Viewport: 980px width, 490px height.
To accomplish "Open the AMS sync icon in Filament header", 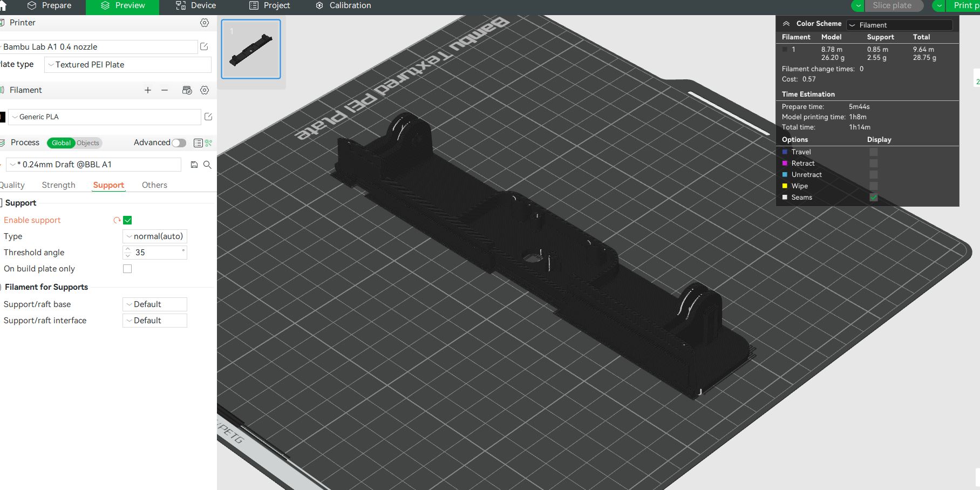I will 187,90.
